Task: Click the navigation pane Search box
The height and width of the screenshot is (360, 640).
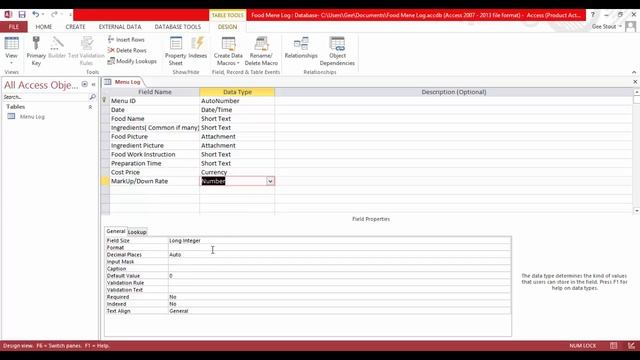Action: click(x=45, y=97)
